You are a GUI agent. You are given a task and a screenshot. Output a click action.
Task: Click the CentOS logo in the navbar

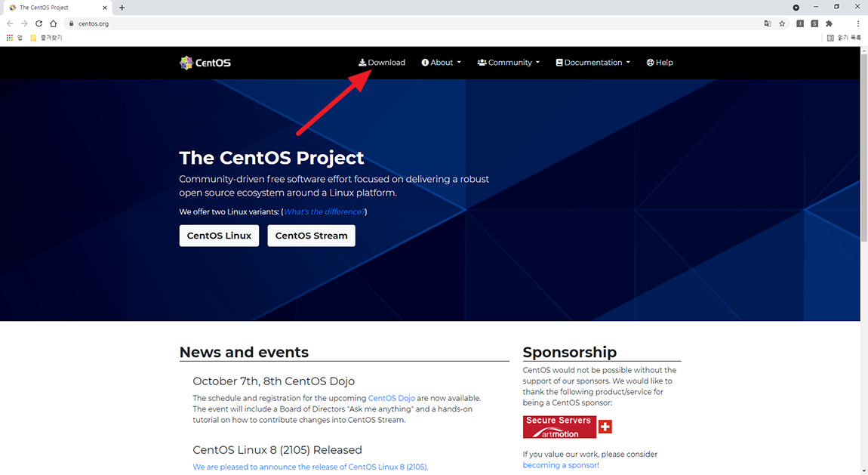click(x=205, y=63)
